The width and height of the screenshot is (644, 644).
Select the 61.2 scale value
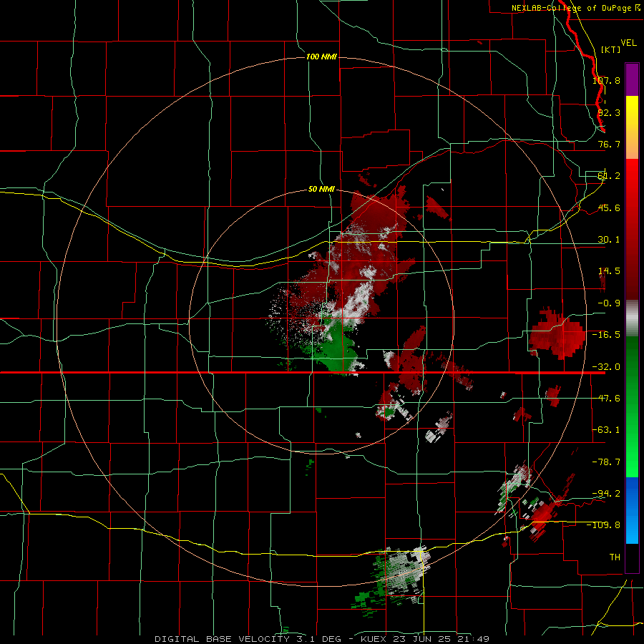coord(609,176)
